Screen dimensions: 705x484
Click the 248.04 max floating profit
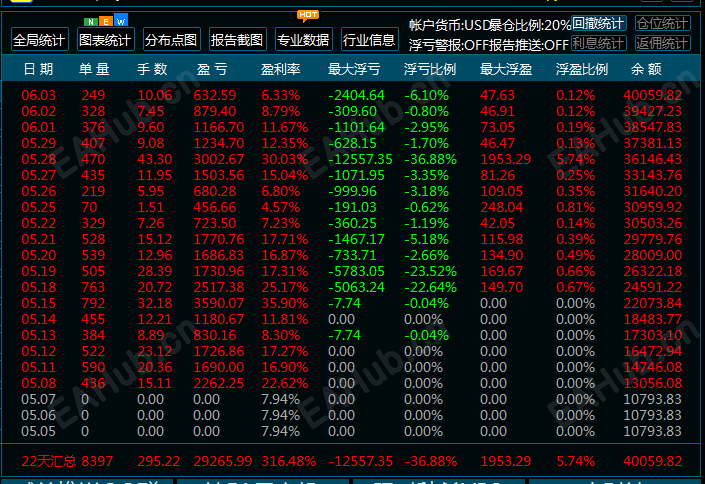pos(502,207)
